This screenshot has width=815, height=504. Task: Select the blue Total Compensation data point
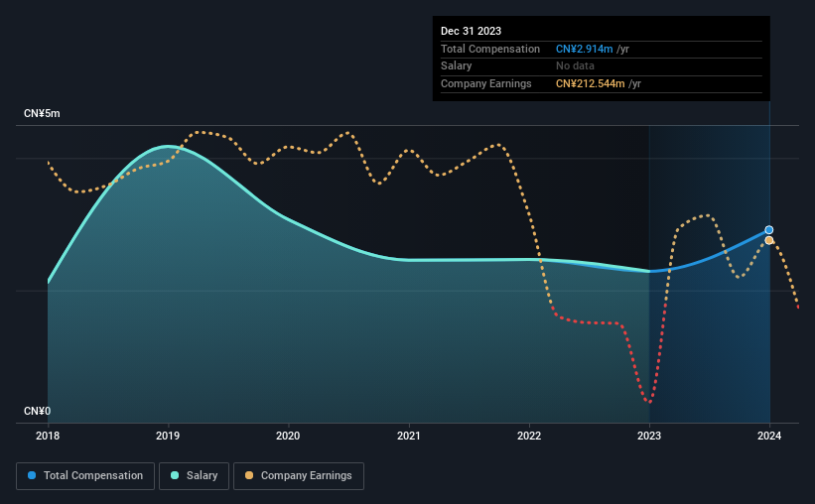[769, 229]
